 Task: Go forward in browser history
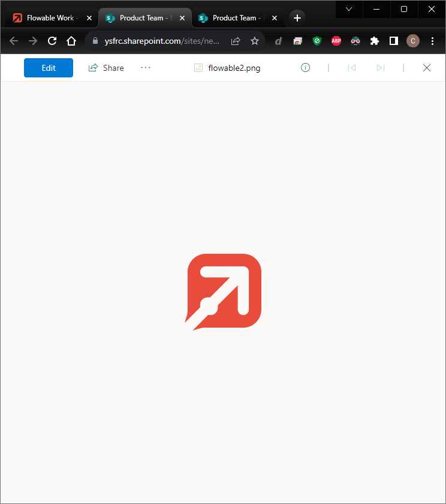pyautogui.click(x=33, y=41)
